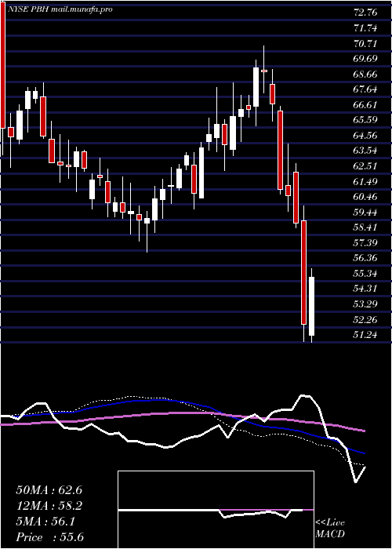Click the 61.49 price axis label
This screenshot has width=392, height=549.
[x=365, y=181]
